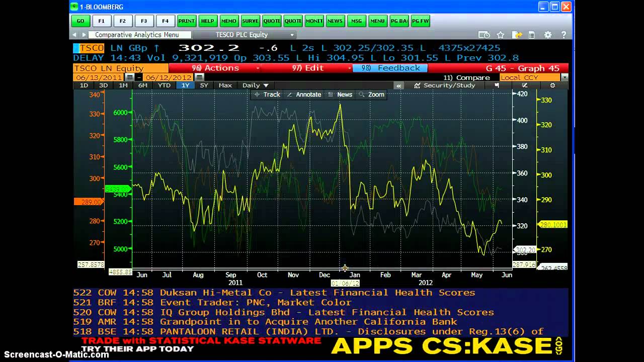This screenshot has width=644, height=362.
Task: Click the pin marker icon on the chart toolbar
Action: coord(497,85)
